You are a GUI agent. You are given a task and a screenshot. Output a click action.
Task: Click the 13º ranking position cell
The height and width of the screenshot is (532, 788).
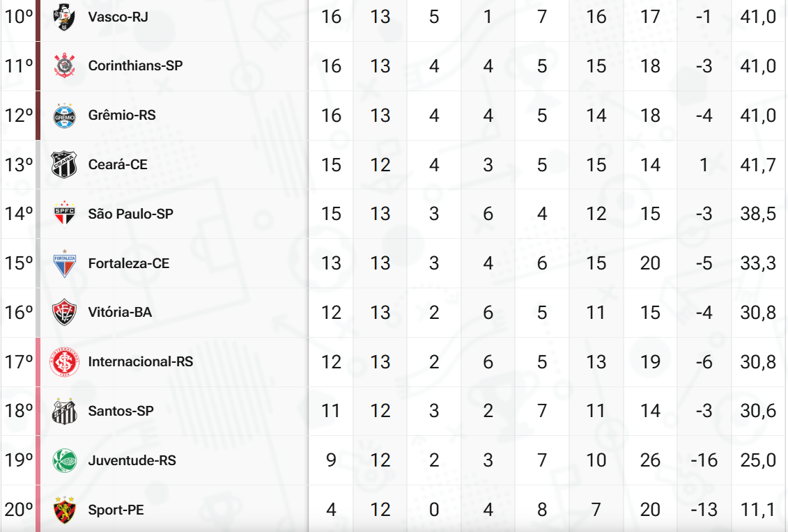(18, 165)
